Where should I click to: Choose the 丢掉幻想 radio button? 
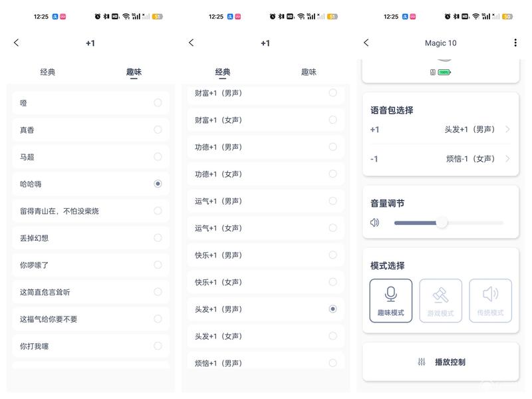point(158,238)
